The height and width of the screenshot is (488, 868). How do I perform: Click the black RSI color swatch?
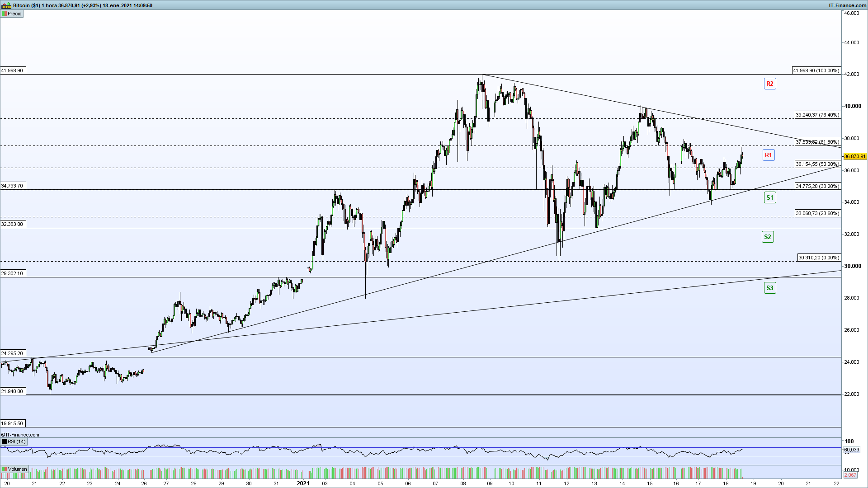4,441
